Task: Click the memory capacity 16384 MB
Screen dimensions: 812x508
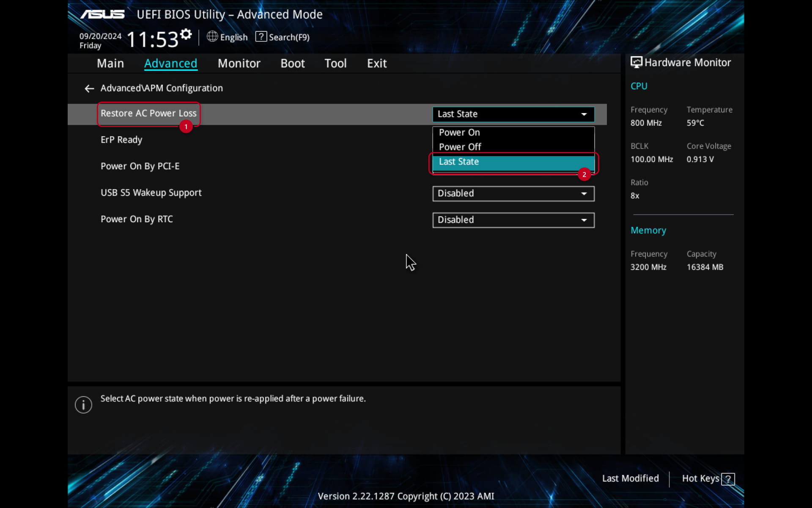Action: (705, 267)
